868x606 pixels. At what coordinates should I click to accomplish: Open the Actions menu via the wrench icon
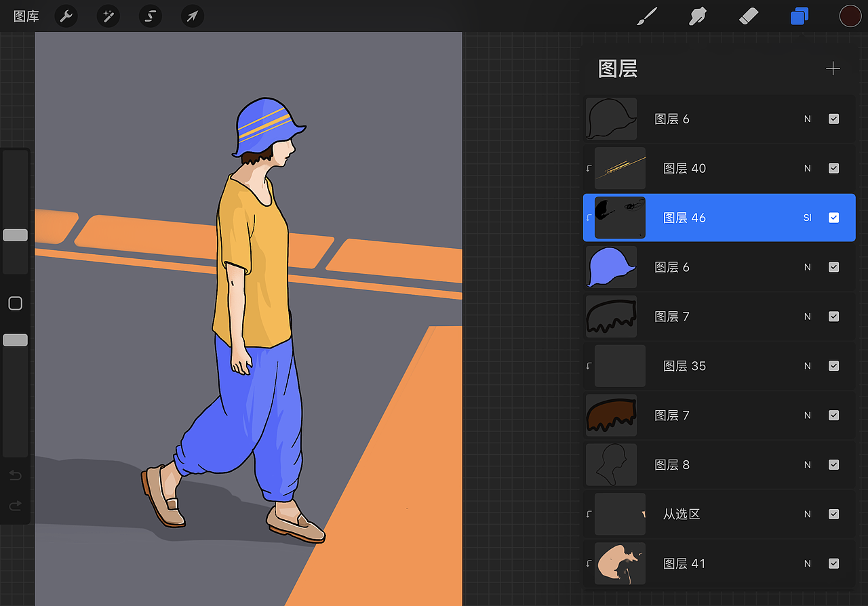65,16
